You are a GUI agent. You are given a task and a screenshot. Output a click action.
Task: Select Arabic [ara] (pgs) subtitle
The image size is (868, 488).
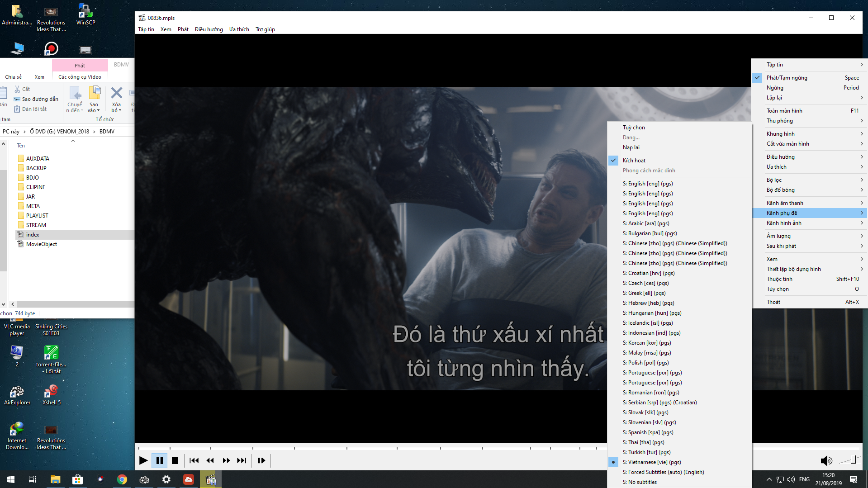679,223
